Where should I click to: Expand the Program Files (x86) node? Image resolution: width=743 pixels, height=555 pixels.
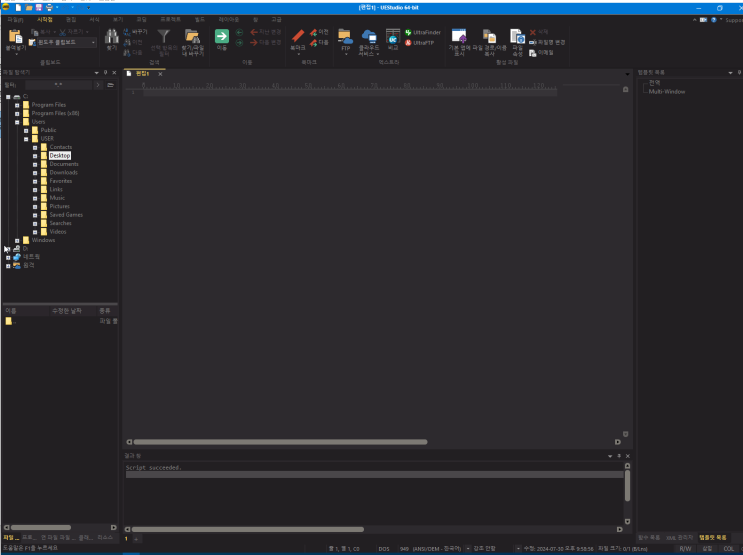17,114
